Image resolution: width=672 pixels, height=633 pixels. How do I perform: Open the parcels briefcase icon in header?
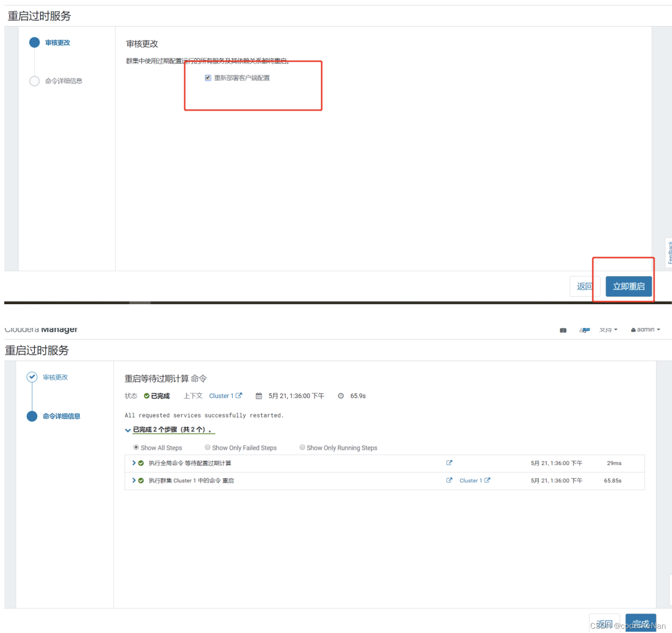pos(563,330)
